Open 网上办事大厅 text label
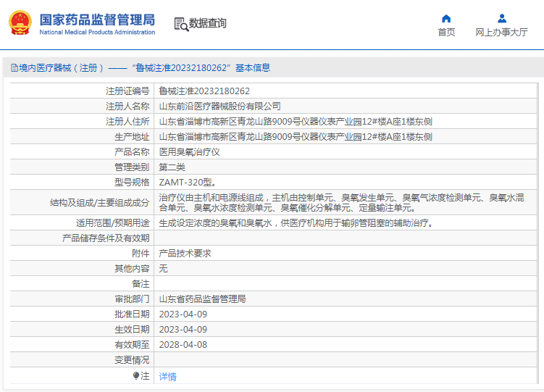 [x=501, y=33]
